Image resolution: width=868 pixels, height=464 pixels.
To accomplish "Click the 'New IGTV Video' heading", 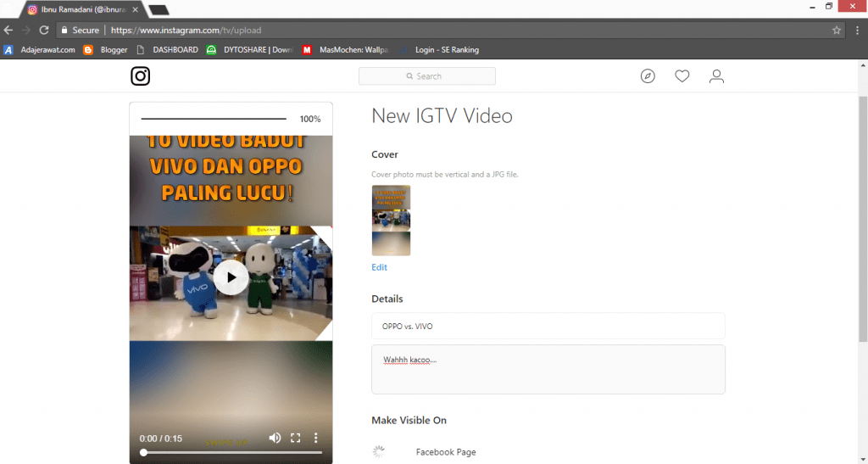I will [442, 115].
